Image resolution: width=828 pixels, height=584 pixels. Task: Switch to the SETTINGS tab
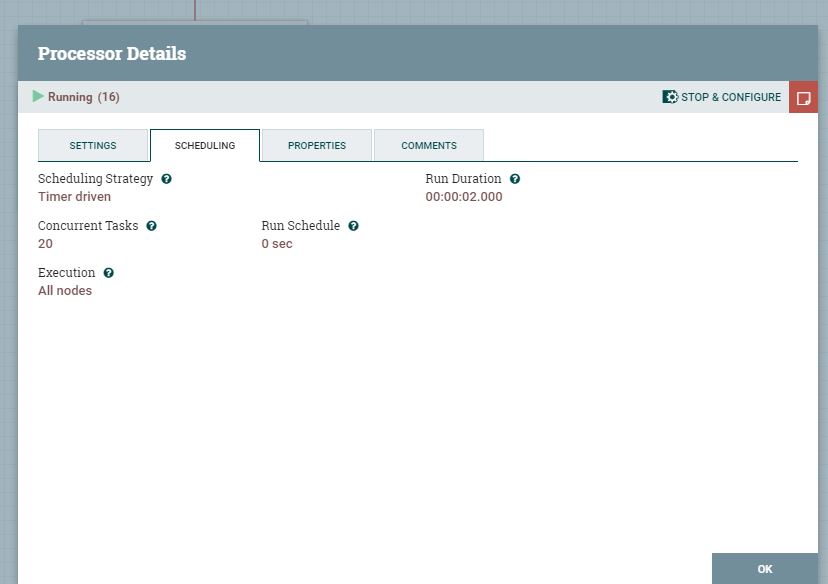(93, 145)
